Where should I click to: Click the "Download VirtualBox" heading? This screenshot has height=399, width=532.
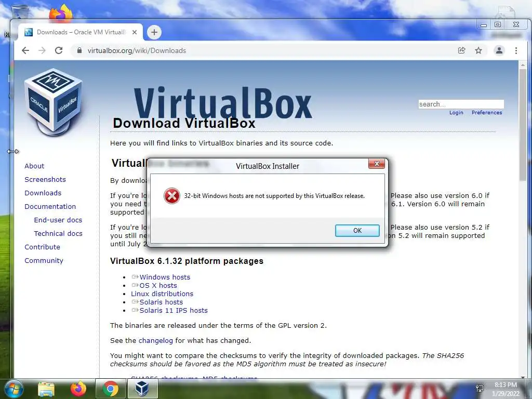[x=184, y=123]
